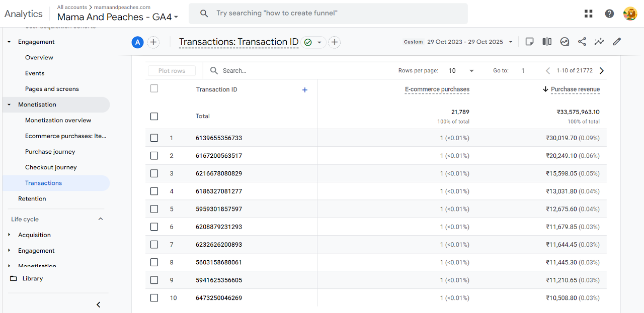Image resolution: width=644 pixels, height=313 pixels.
Task: Select row 2 checkbox for 6167200563517
Action: click(x=154, y=156)
